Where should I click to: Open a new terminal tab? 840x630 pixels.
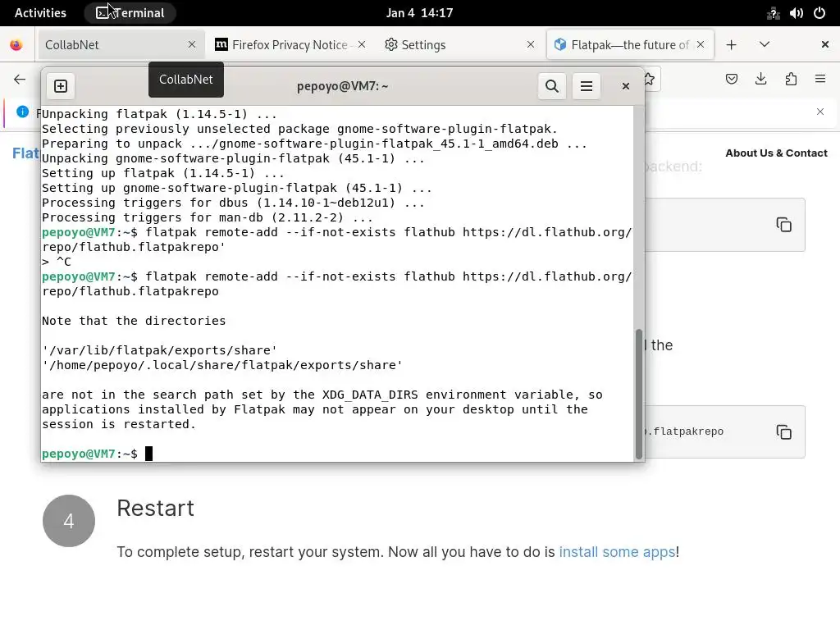pyautogui.click(x=61, y=86)
